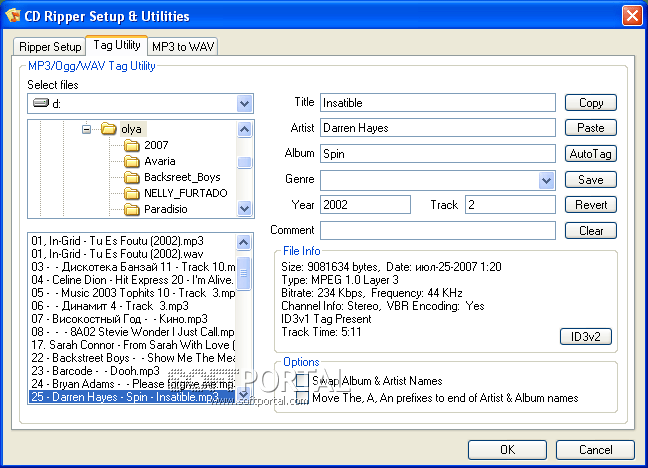
Task: Click the empty Comment field
Action: pyautogui.click(x=438, y=230)
